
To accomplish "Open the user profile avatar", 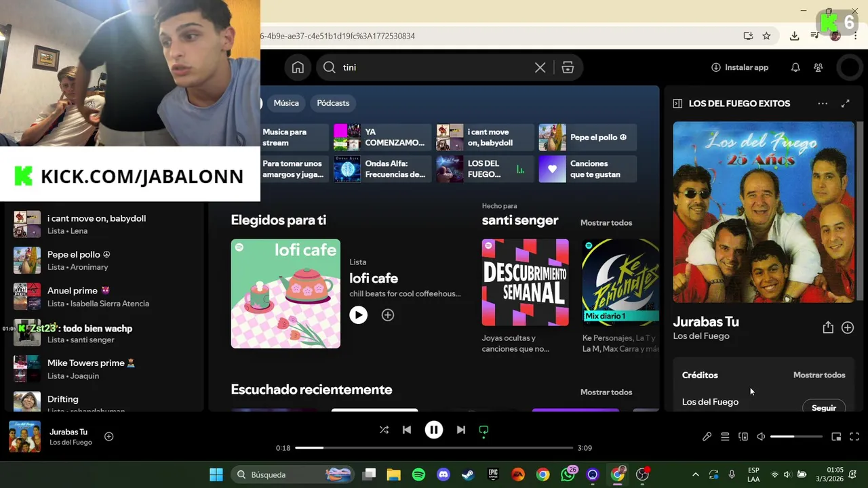I will click(x=850, y=67).
